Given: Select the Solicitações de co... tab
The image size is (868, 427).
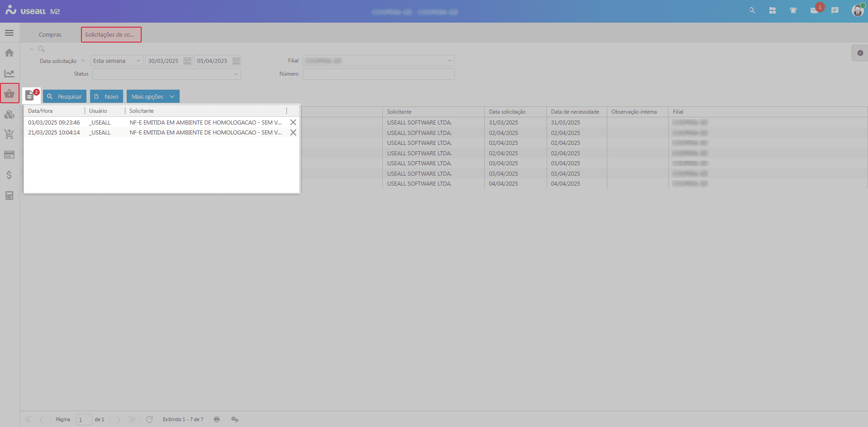Looking at the screenshot, I should (x=111, y=35).
